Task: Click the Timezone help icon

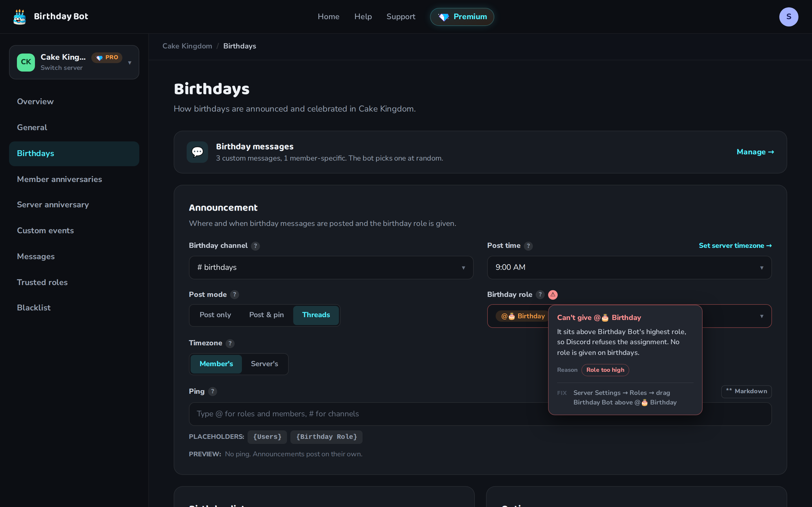Action: 230,343
